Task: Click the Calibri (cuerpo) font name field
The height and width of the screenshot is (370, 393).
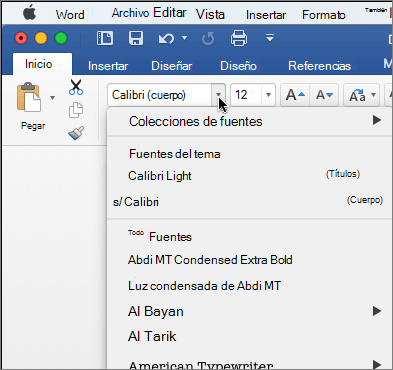Action: point(159,95)
